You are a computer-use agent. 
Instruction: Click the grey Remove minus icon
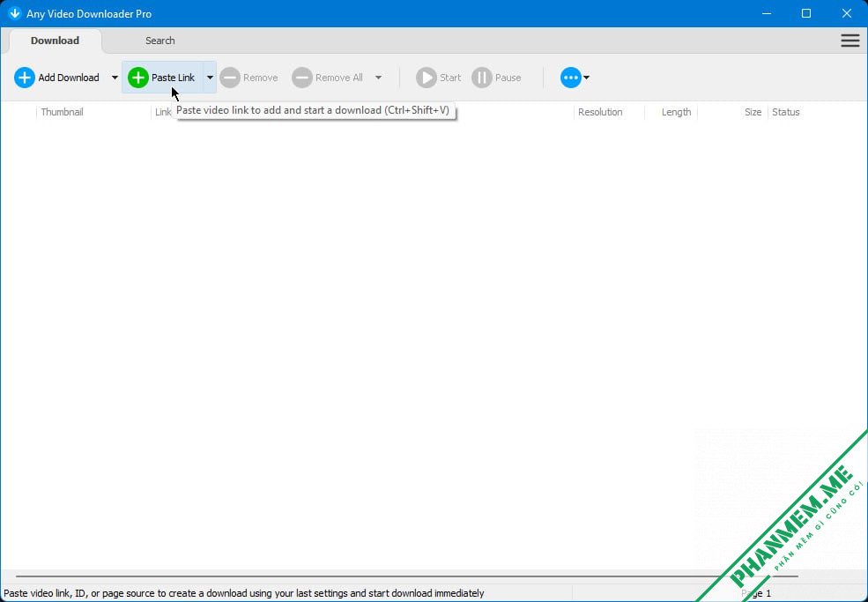coord(230,78)
